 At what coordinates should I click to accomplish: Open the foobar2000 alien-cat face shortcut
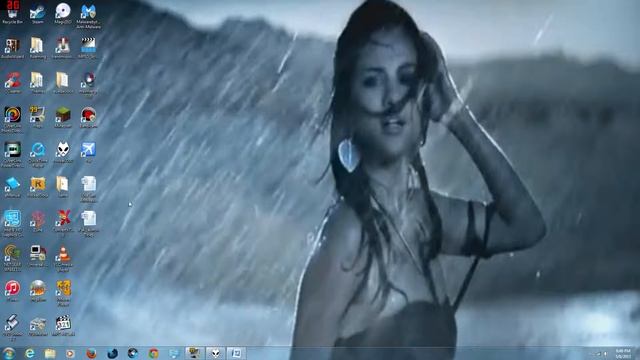tap(63, 152)
